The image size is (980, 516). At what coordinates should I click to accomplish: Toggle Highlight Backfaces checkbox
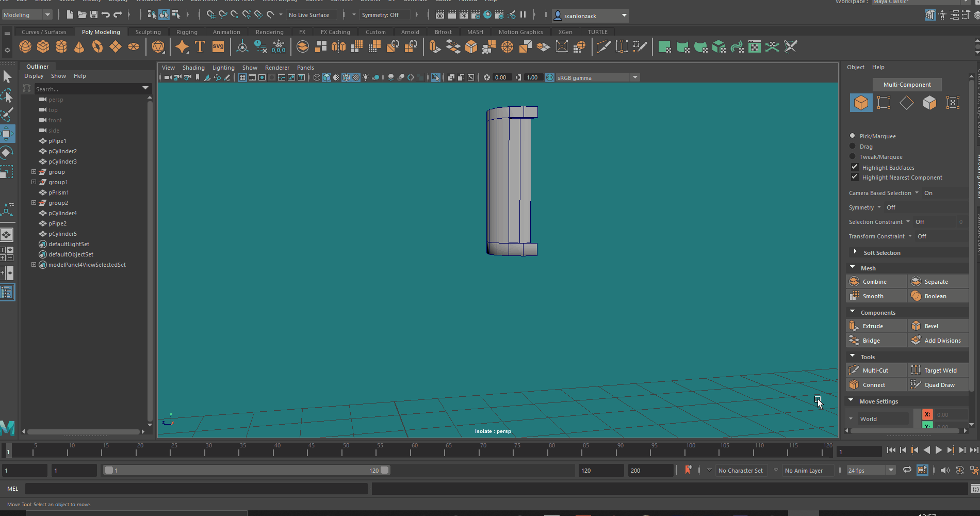pos(855,167)
